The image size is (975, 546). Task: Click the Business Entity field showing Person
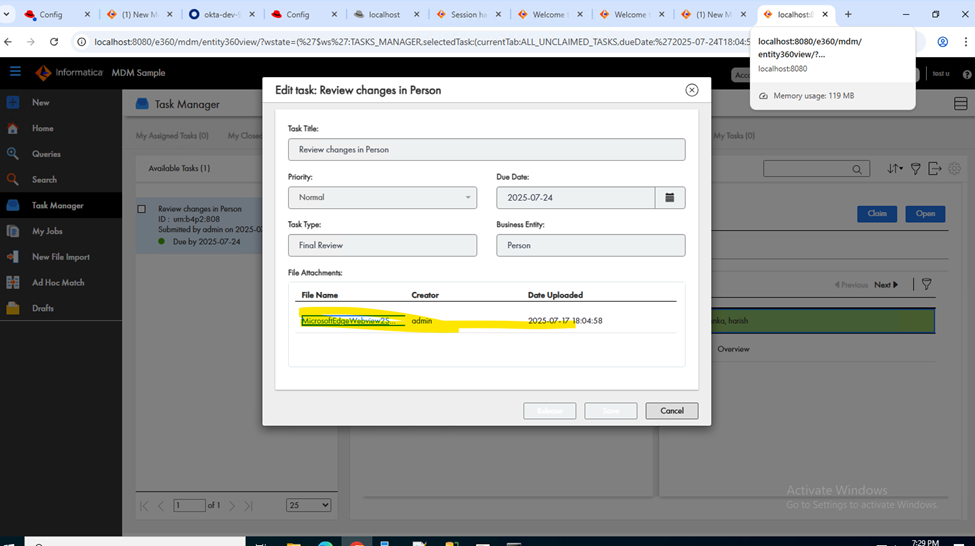591,245
